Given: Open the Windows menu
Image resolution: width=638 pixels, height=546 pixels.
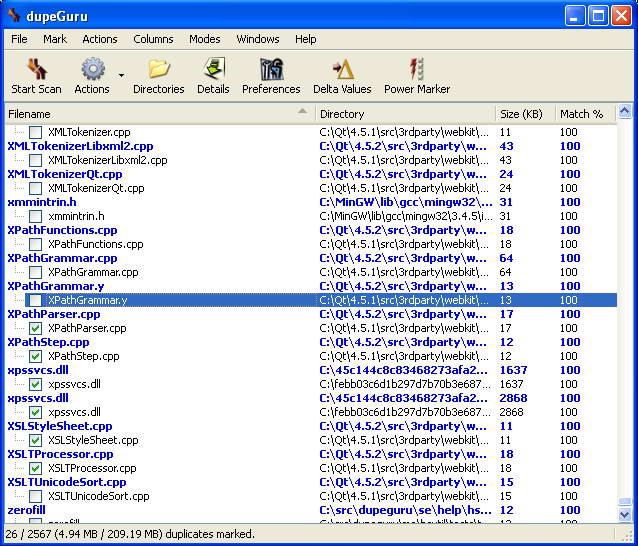Looking at the screenshot, I should 258,39.
